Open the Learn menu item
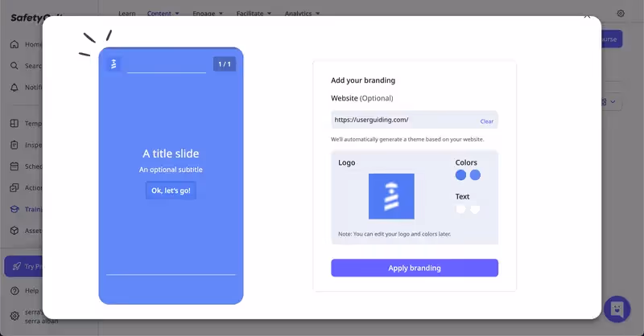Screen dimensions: 644x336 (x=127, y=13)
